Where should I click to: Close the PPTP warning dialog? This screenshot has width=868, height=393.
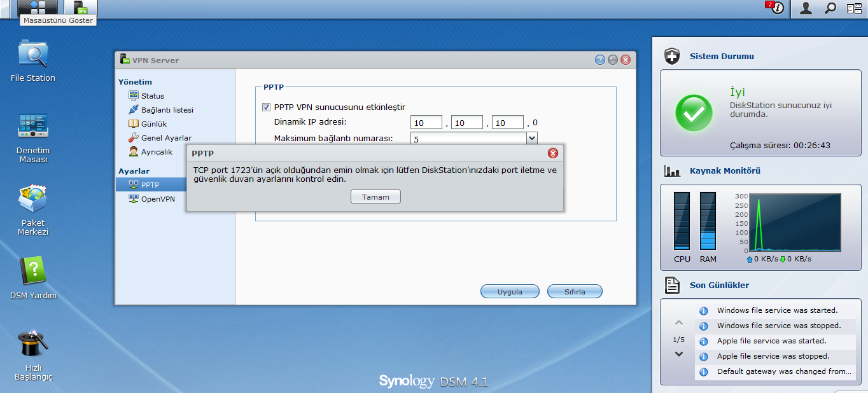coord(552,153)
